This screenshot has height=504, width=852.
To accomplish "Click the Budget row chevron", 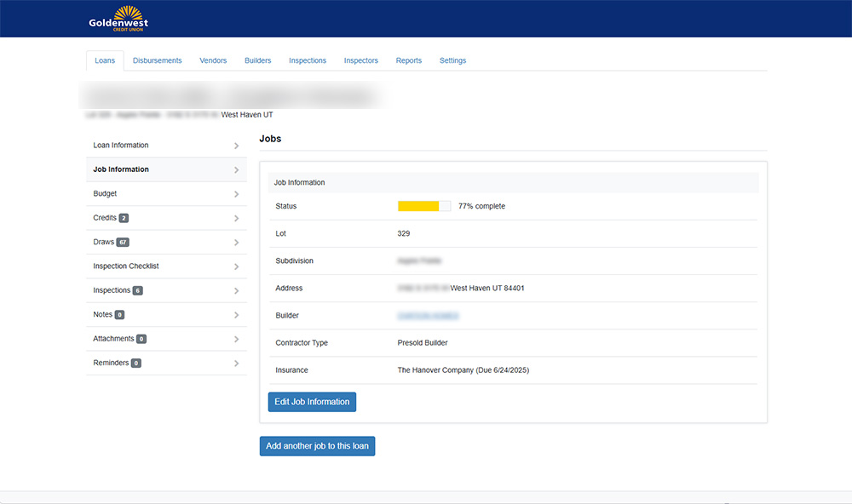I will point(236,194).
